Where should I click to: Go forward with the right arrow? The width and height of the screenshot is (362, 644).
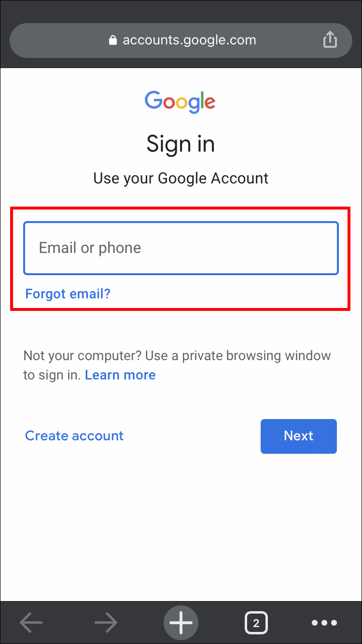pyautogui.click(x=106, y=623)
